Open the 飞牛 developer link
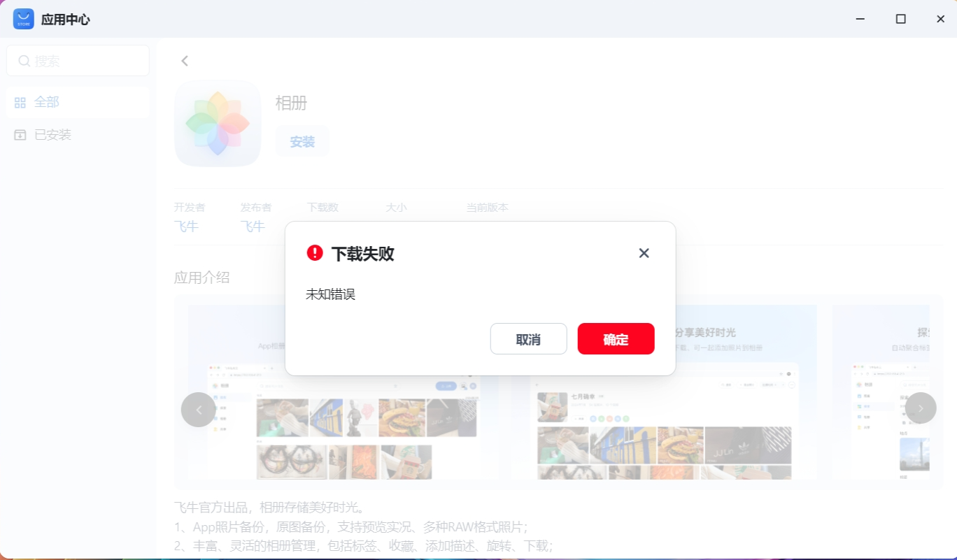Image resolution: width=957 pixels, height=560 pixels. coord(186,227)
